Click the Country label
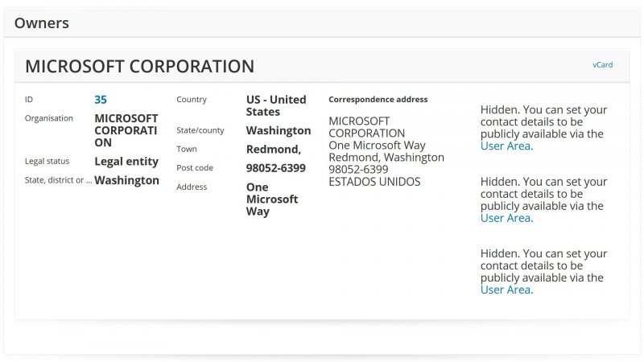 coord(192,99)
